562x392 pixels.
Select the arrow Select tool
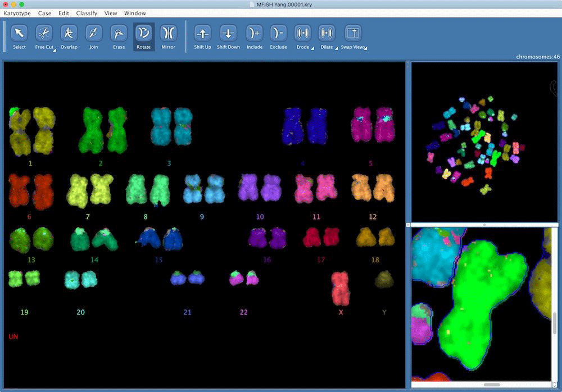pos(19,33)
